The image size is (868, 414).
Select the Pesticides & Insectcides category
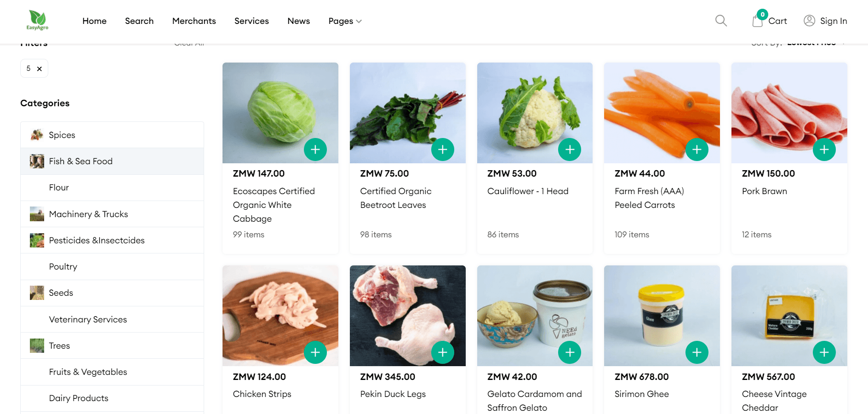(112, 240)
